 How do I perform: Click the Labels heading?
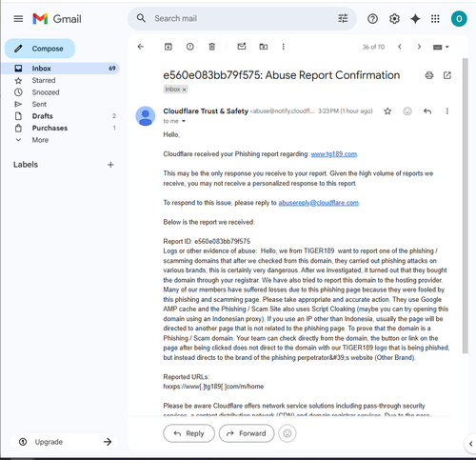pos(26,165)
